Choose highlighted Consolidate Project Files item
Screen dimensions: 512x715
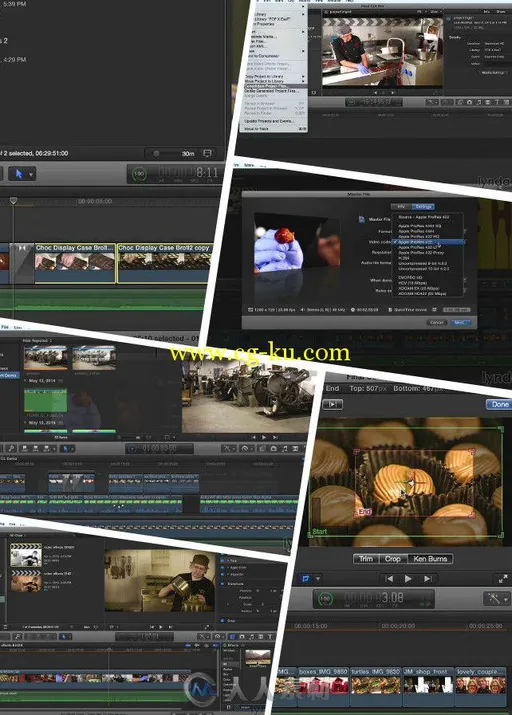(x=273, y=86)
